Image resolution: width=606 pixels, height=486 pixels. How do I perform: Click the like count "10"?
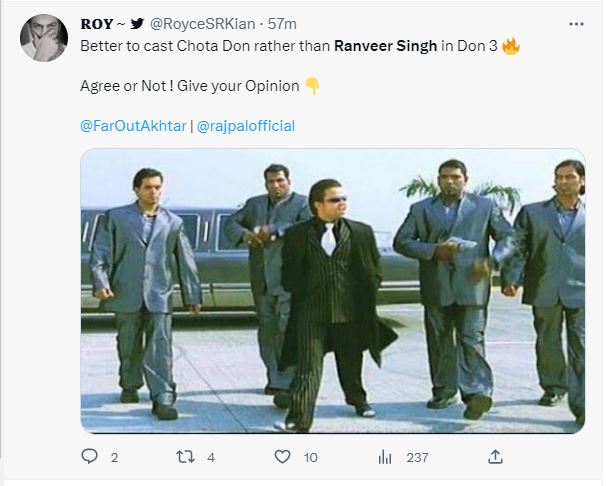(x=311, y=457)
